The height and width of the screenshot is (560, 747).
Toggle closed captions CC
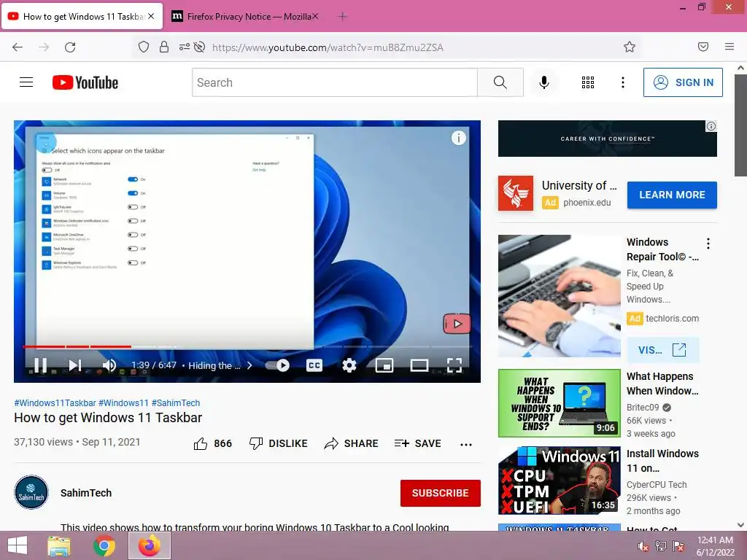tap(314, 365)
